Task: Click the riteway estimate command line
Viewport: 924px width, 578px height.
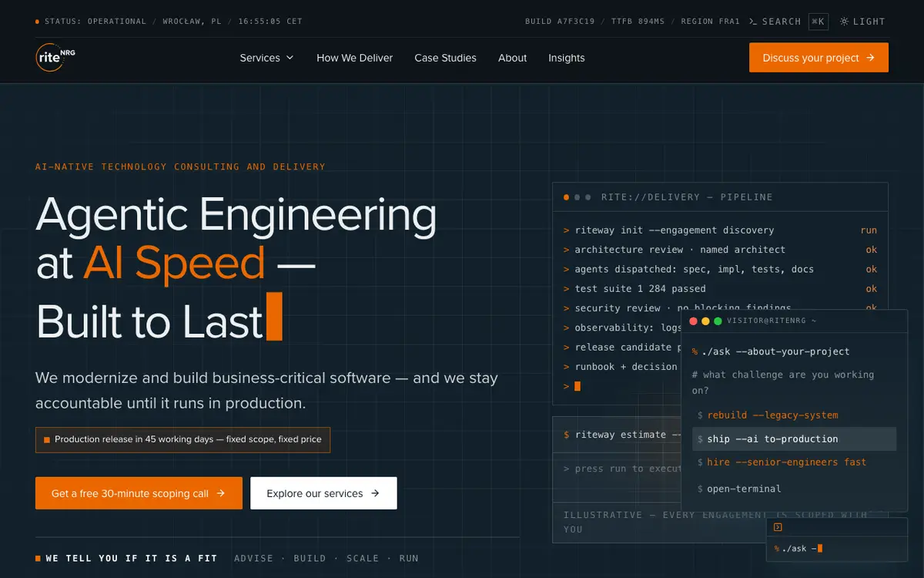Action: point(622,435)
